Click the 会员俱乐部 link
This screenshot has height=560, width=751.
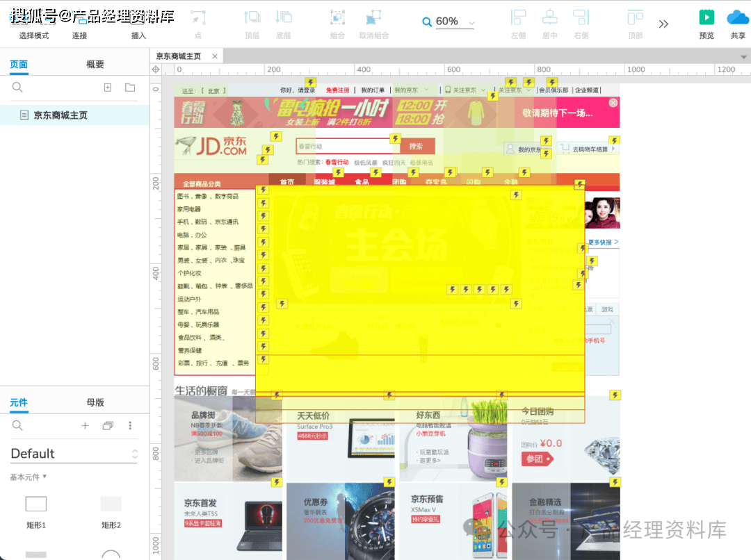(x=554, y=90)
